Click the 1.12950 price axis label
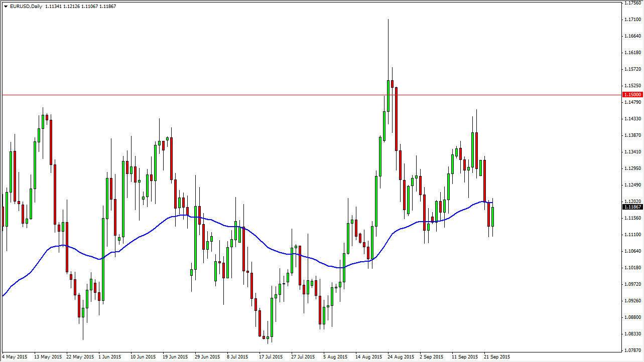Viewport: 644px width, 362px height. [x=633, y=168]
